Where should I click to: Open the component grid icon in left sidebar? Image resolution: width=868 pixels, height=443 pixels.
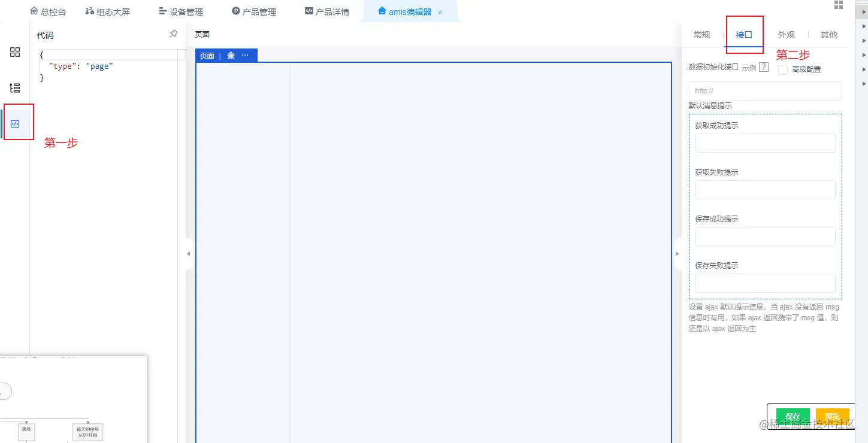pos(15,52)
